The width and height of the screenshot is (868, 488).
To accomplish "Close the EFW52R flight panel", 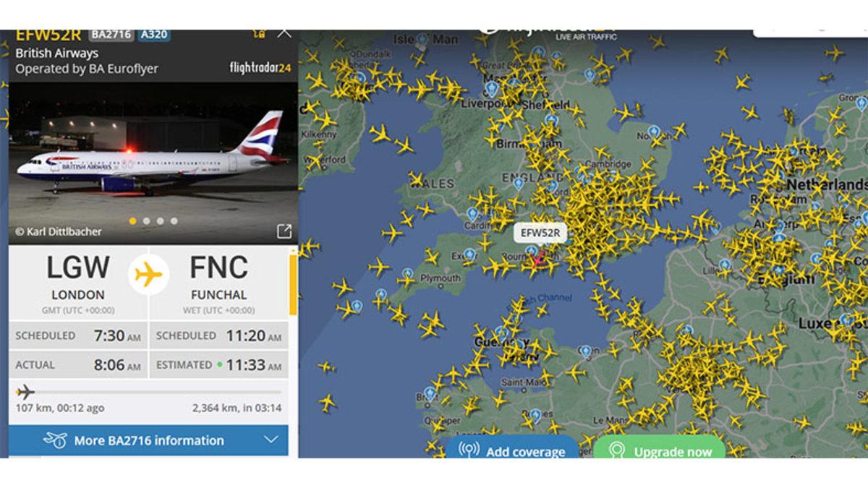I will click(284, 33).
